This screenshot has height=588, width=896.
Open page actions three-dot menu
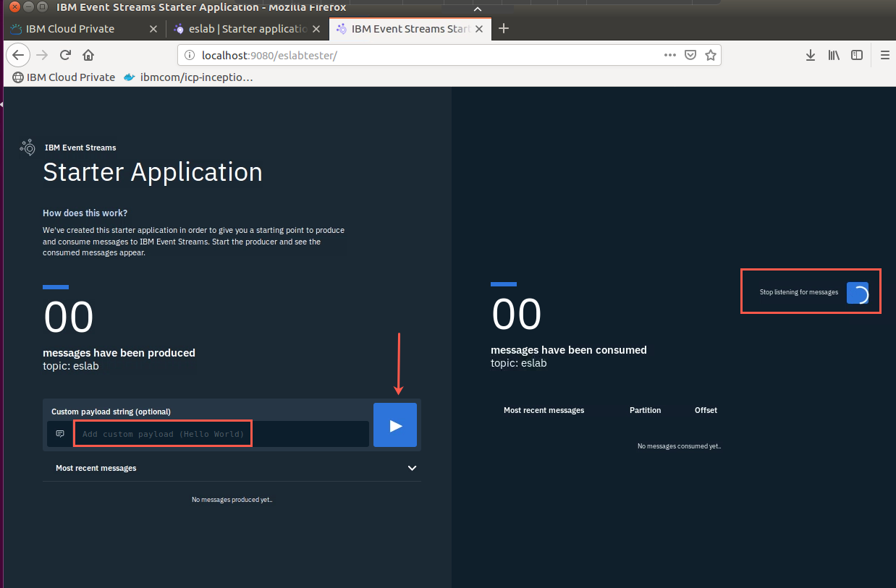[x=670, y=55]
